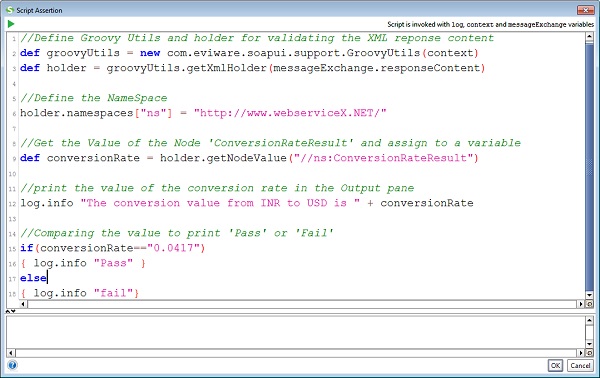Screen dimensions: 600x378
Task: Click the 'Script is invoked with log, context' hint text
Action: tap(491, 24)
